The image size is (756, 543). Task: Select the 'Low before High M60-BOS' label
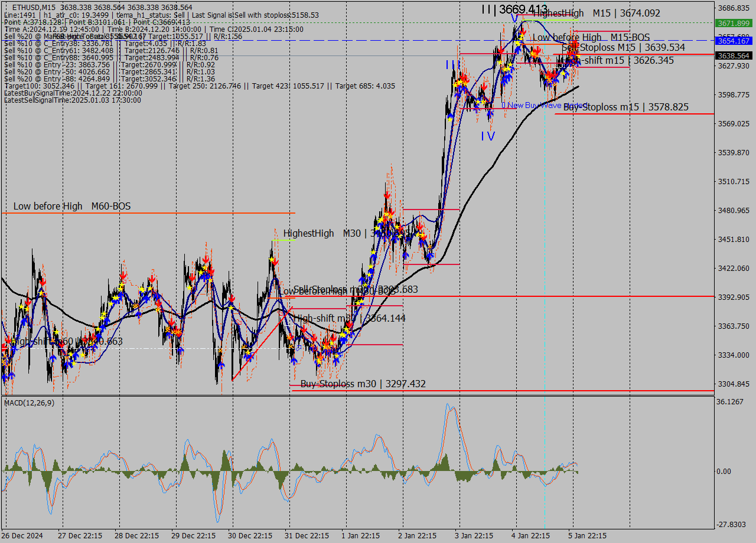(x=72, y=206)
